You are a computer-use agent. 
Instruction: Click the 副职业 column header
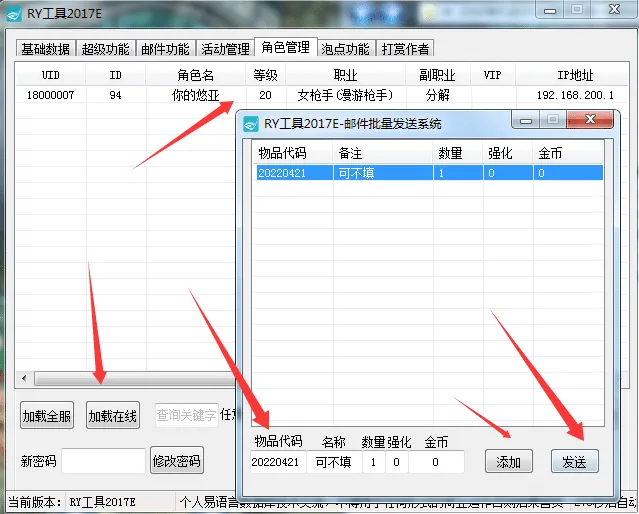(438, 75)
